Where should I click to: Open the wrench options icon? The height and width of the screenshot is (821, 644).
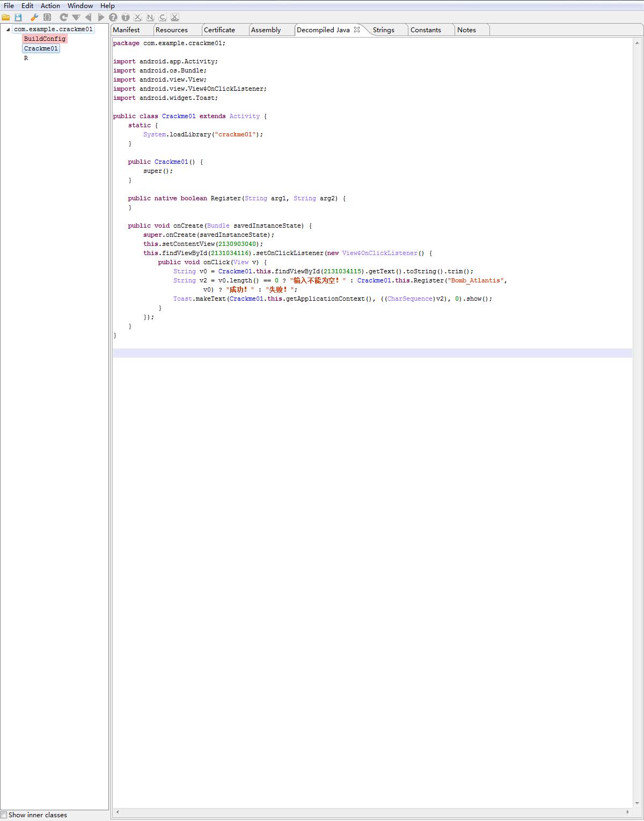(x=34, y=18)
